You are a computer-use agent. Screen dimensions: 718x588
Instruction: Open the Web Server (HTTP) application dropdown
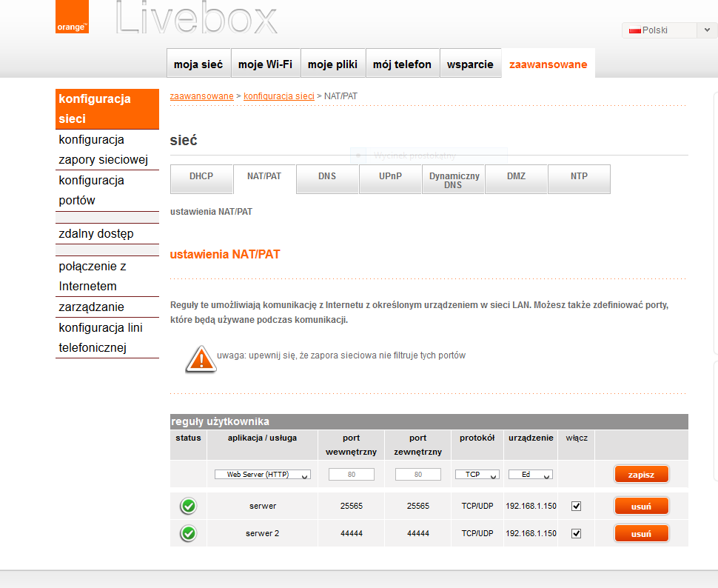262,475
